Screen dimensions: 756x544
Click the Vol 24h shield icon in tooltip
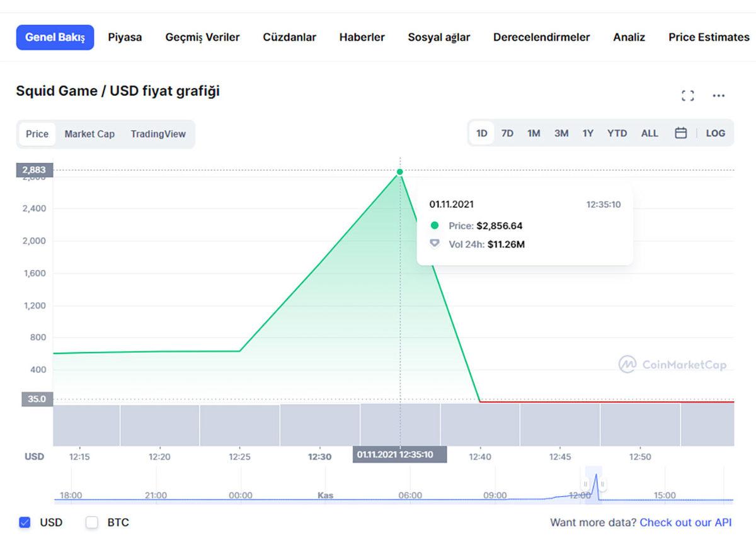point(435,244)
